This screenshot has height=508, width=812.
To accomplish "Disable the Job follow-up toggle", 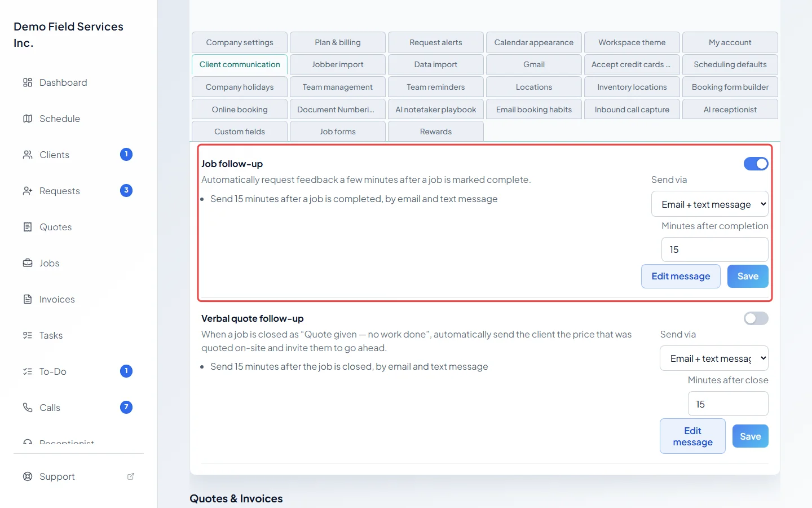I will pyautogui.click(x=756, y=164).
